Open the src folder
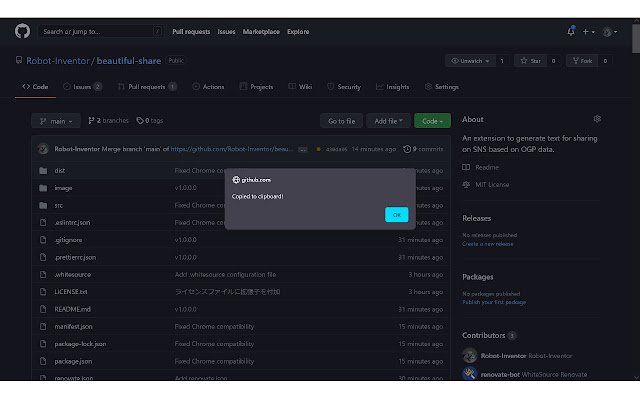The height and width of the screenshot is (400, 640). tap(58, 205)
